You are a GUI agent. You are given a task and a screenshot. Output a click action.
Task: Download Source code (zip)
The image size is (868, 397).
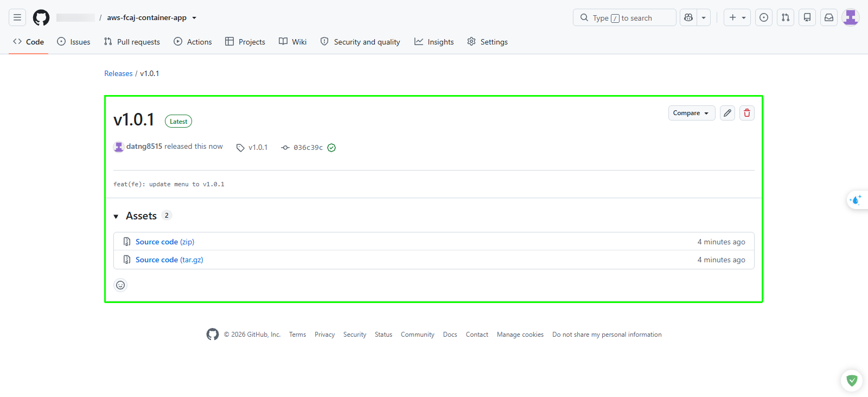[x=165, y=242]
